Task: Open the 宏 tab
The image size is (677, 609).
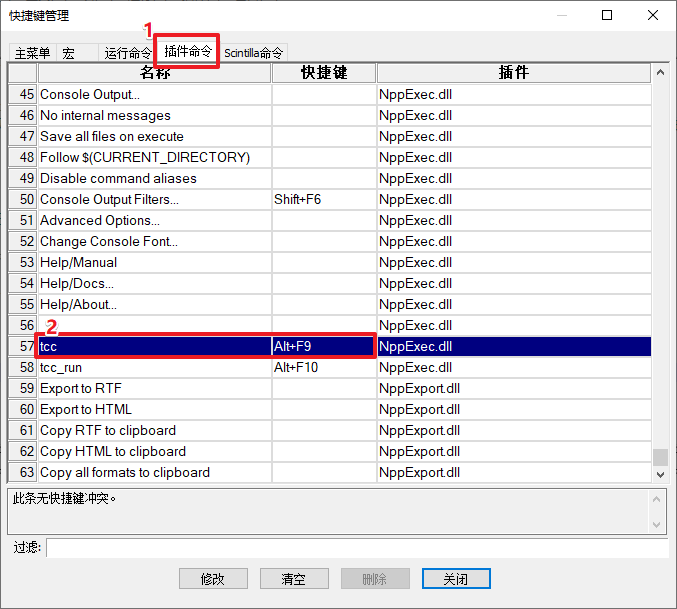Action: [77, 53]
